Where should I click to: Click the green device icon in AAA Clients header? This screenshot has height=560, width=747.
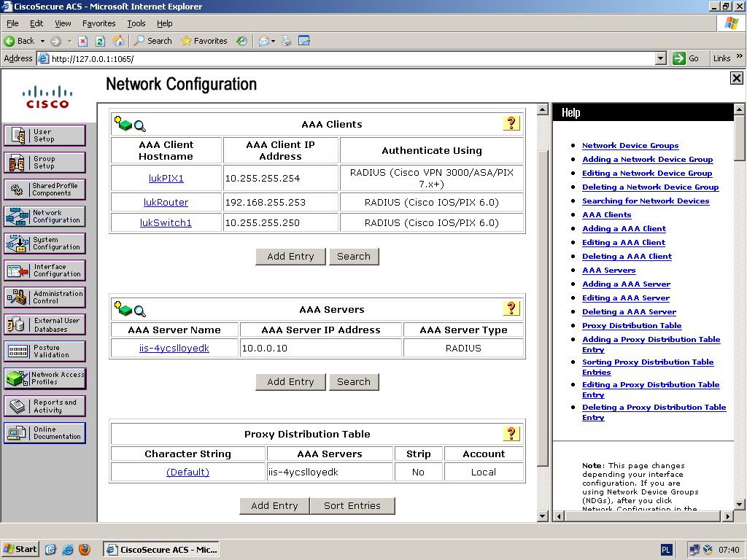[x=123, y=123]
